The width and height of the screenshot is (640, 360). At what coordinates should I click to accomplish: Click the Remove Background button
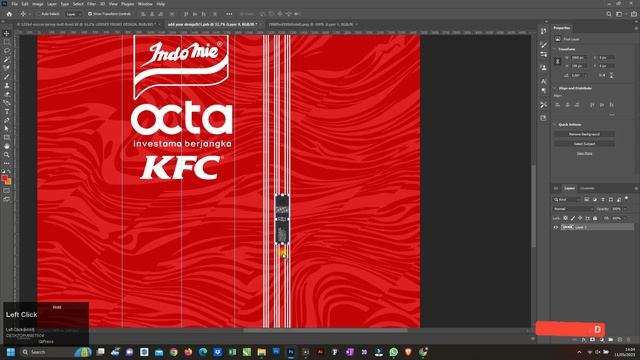(x=584, y=134)
